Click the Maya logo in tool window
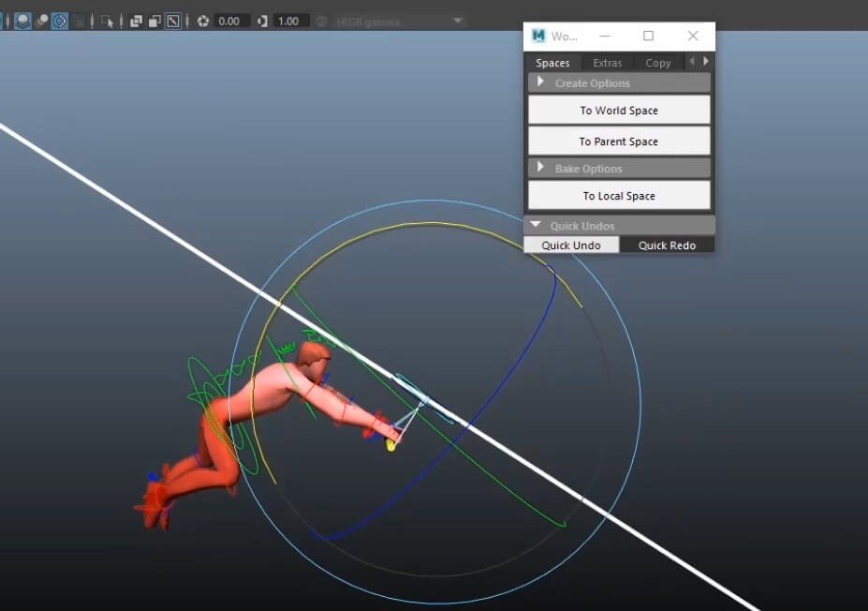Screen dimensions: 868x611 [538, 36]
